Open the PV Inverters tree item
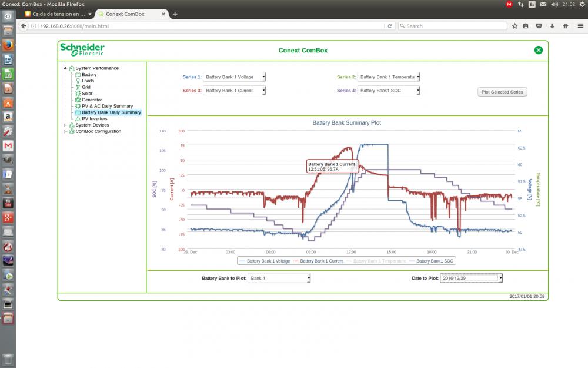The image size is (588, 368). click(95, 119)
